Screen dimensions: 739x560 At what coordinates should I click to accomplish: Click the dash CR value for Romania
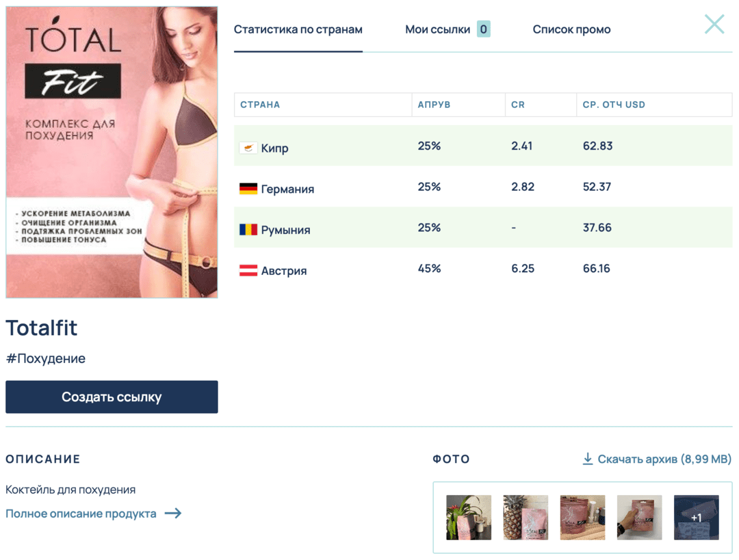(514, 228)
